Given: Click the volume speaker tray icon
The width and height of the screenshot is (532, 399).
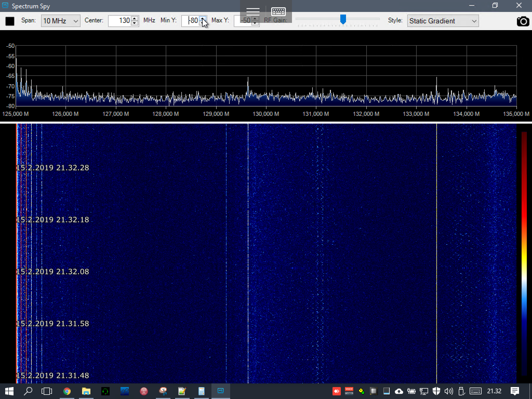Looking at the screenshot, I should 449,391.
